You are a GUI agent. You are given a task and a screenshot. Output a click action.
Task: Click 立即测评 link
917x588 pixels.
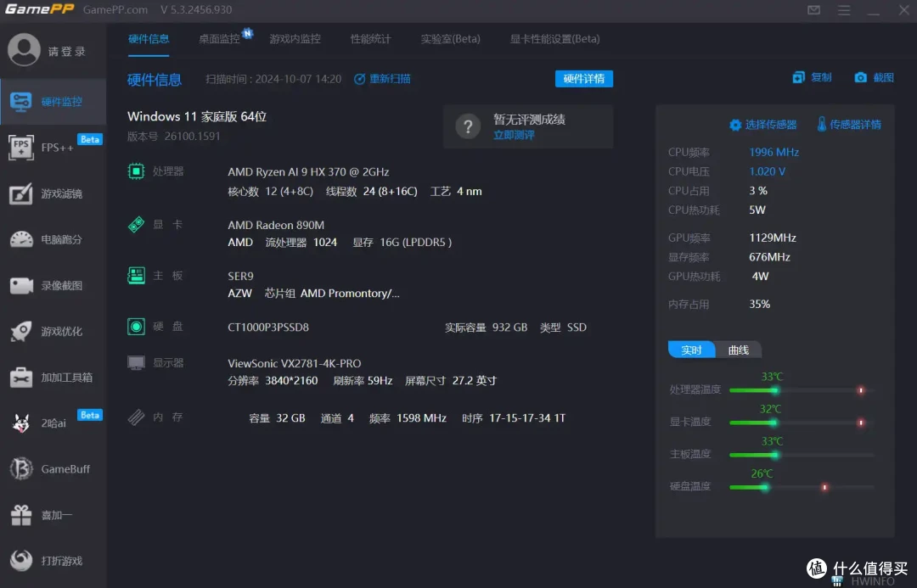tap(514, 135)
